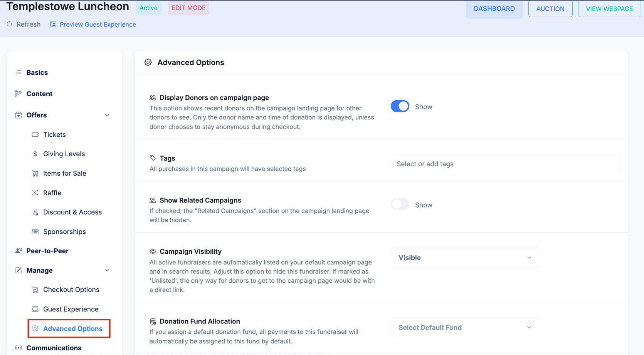
Task: Open the Select Default Fund dropdown
Action: [465, 327]
